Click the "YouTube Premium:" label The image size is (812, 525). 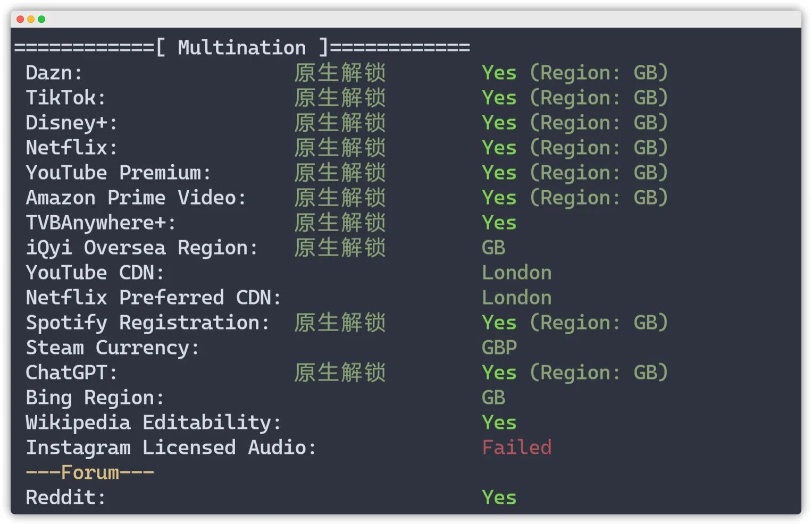(x=119, y=173)
